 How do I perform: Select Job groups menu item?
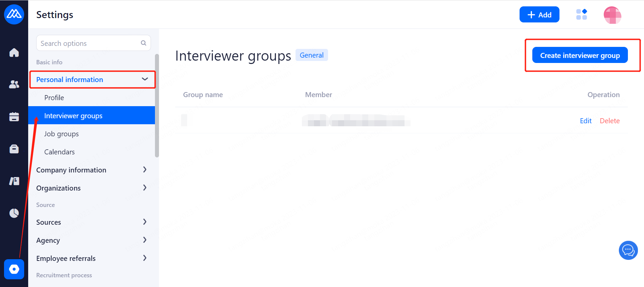click(x=61, y=134)
